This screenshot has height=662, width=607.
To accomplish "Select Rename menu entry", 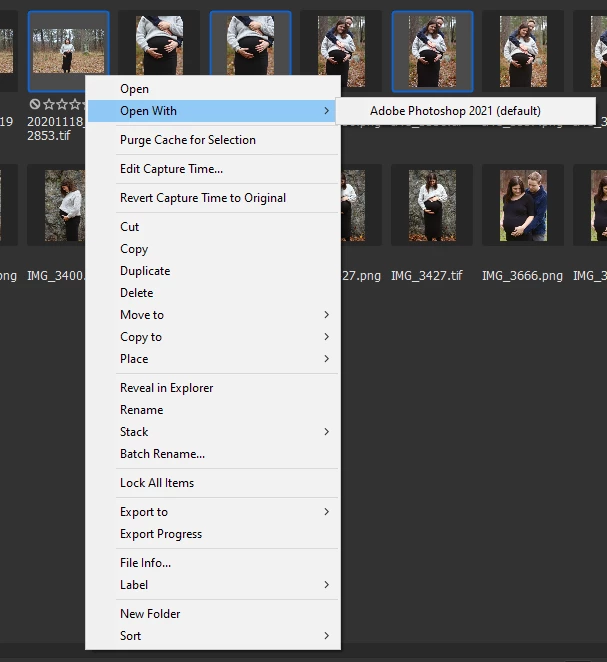I will [213, 410].
